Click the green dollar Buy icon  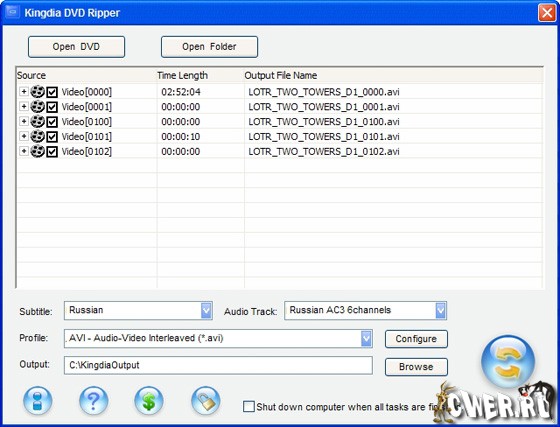click(149, 401)
